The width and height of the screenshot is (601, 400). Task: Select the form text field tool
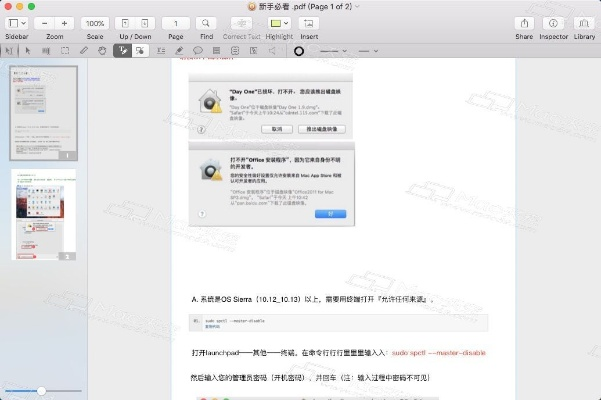point(161,51)
